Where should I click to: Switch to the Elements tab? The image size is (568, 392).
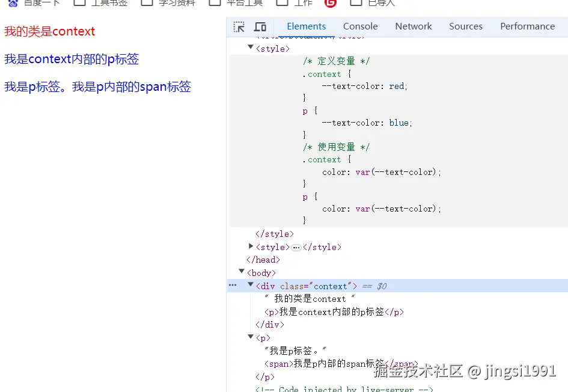pos(306,26)
